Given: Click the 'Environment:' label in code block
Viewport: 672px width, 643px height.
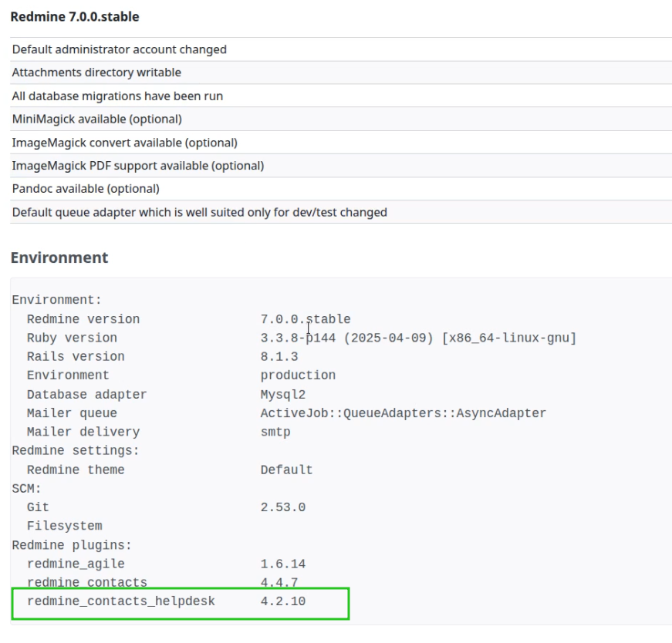Looking at the screenshot, I should tap(56, 300).
